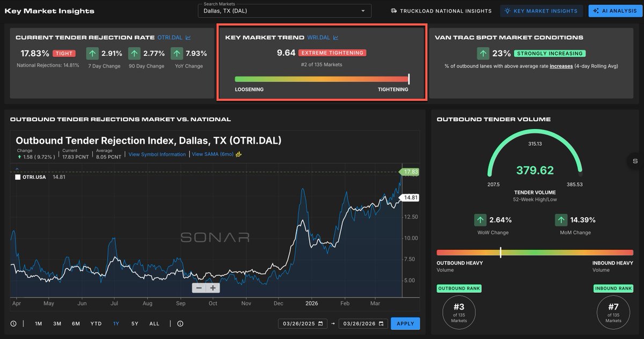Click the loosening-tightening gradient bar marker
Viewport: 644px width, 339px height.
409,79
